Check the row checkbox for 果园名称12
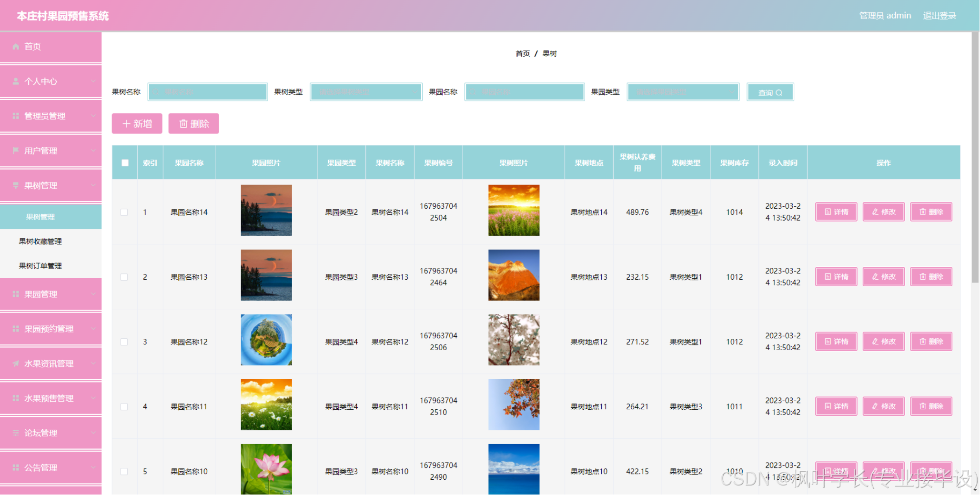The width and height of the screenshot is (980, 495). pos(124,342)
